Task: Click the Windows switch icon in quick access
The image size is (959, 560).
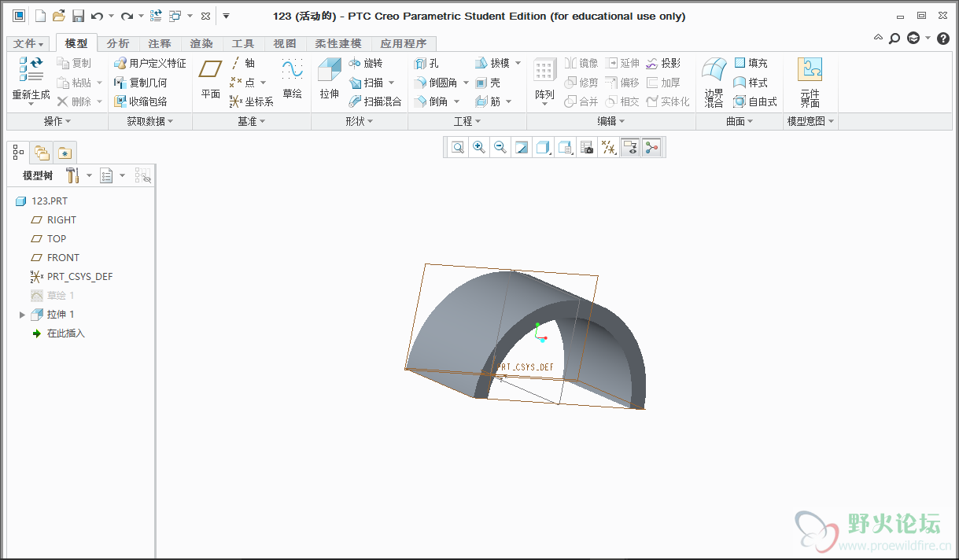Action: pyautogui.click(x=175, y=16)
